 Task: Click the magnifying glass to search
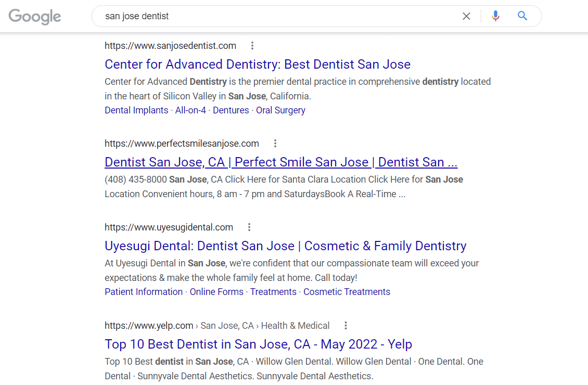[522, 16]
